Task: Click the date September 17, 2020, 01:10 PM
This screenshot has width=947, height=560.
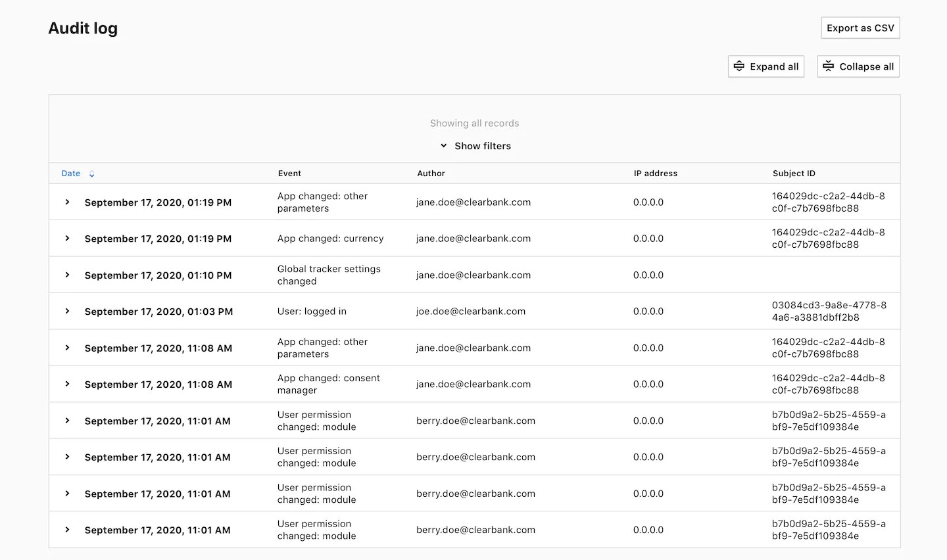Action: tap(158, 275)
